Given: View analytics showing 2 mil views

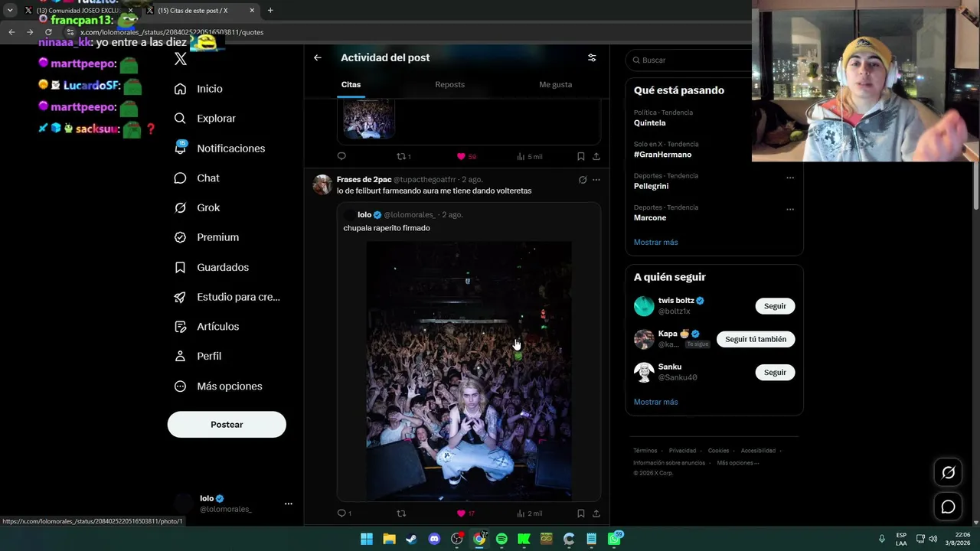Looking at the screenshot, I should 529,514.
